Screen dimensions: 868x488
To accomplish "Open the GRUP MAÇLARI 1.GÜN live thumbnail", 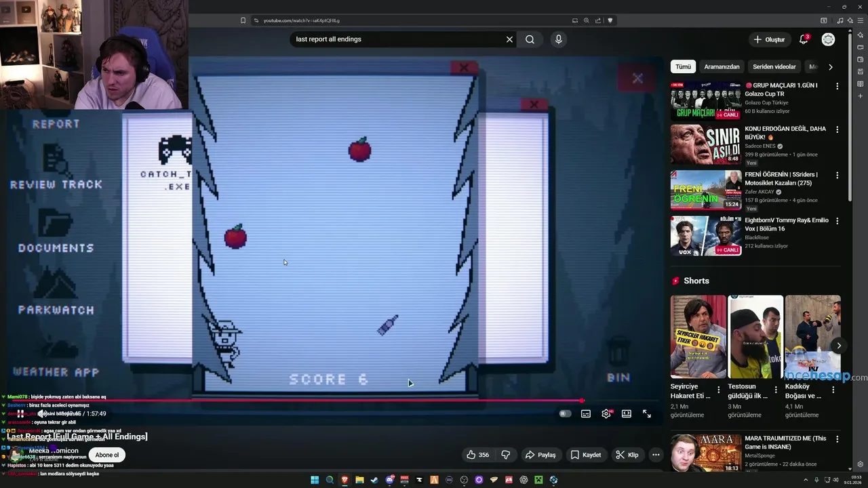I will 706,101.
